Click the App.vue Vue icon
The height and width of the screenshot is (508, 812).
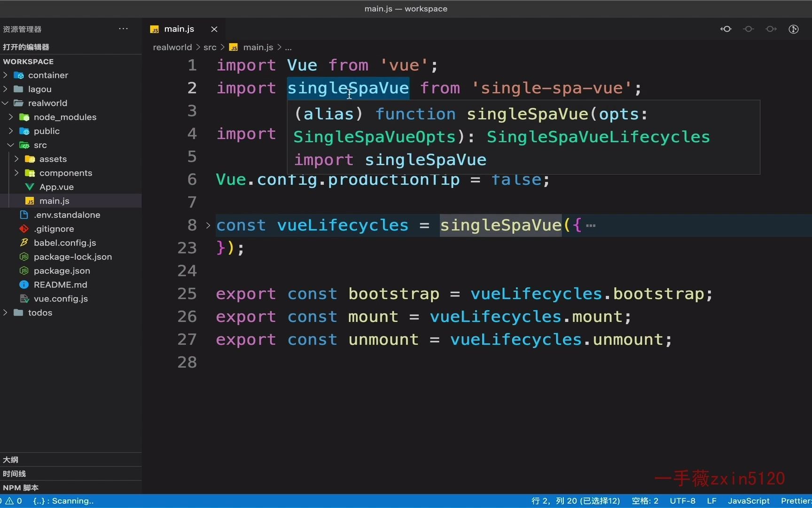pyautogui.click(x=30, y=187)
